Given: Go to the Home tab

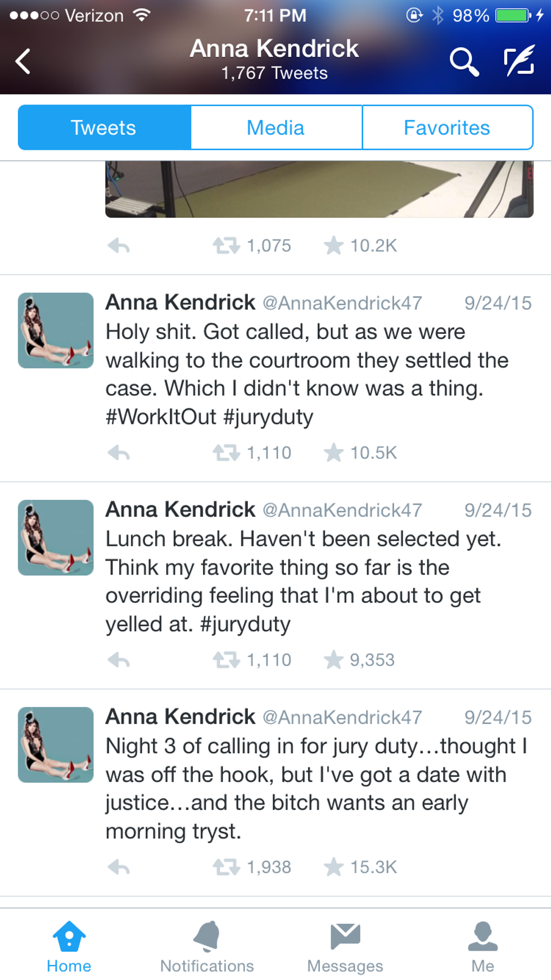Looking at the screenshot, I should pos(69,947).
